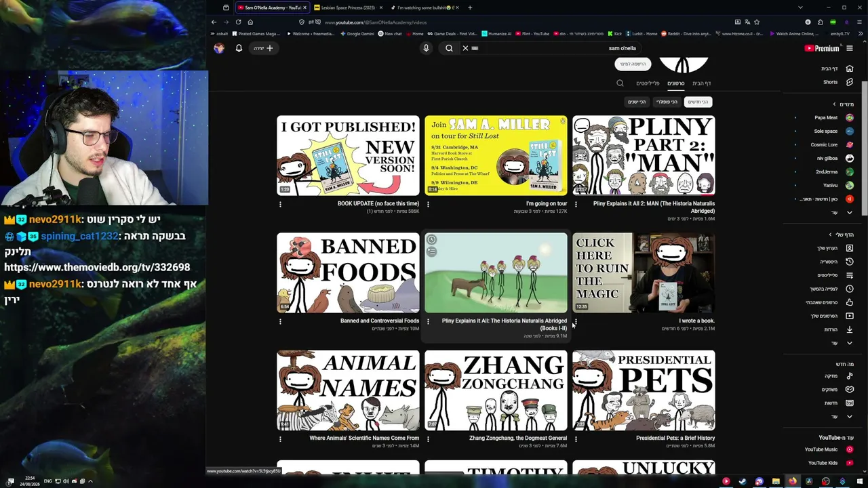Open the browser tab list dropdown
This screenshot has height=488, width=868.
tap(800, 7)
